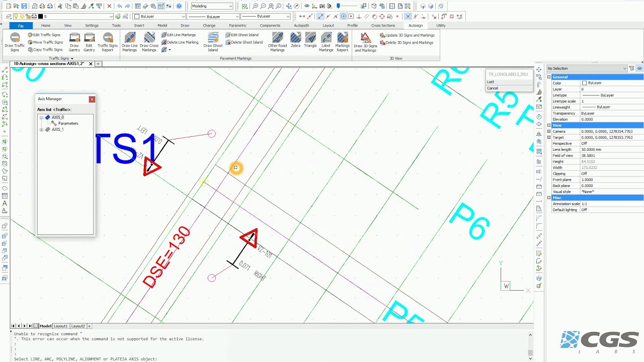This screenshot has height=362, width=644.
Task: Open the Utility ribbon tab
Action: coord(441,25)
